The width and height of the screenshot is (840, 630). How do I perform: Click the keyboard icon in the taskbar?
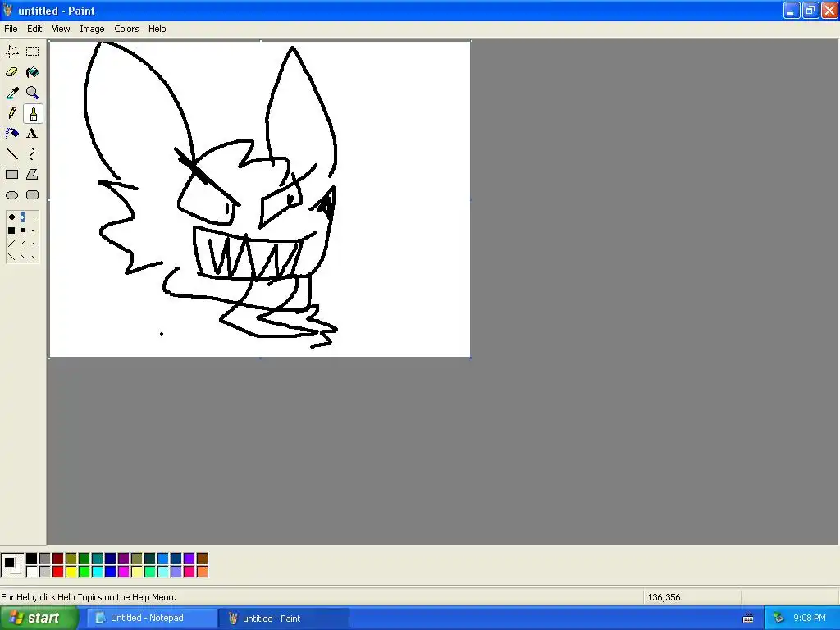748,619
